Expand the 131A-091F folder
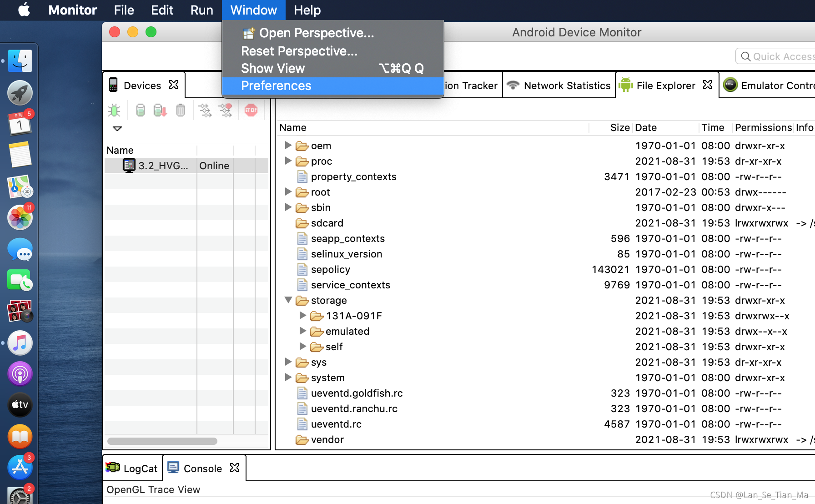 pos(302,315)
